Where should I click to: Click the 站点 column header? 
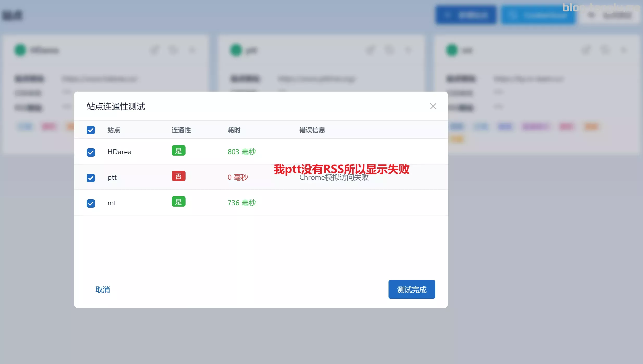[114, 130]
